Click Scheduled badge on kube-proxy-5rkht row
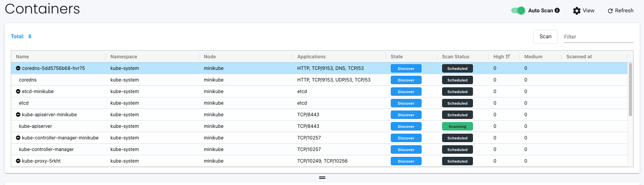Viewport: 644px width, 185px height. click(x=457, y=161)
